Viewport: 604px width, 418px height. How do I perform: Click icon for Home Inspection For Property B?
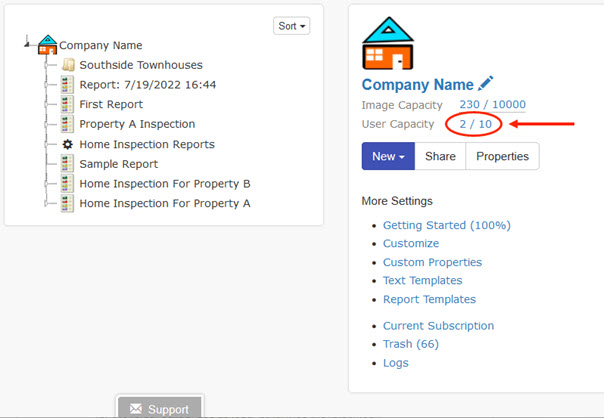tap(68, 184)
